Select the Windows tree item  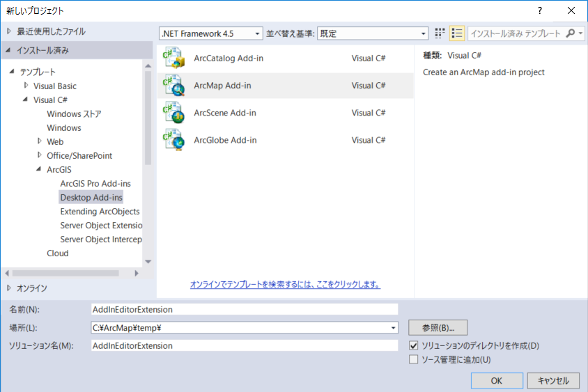point(64,128)
